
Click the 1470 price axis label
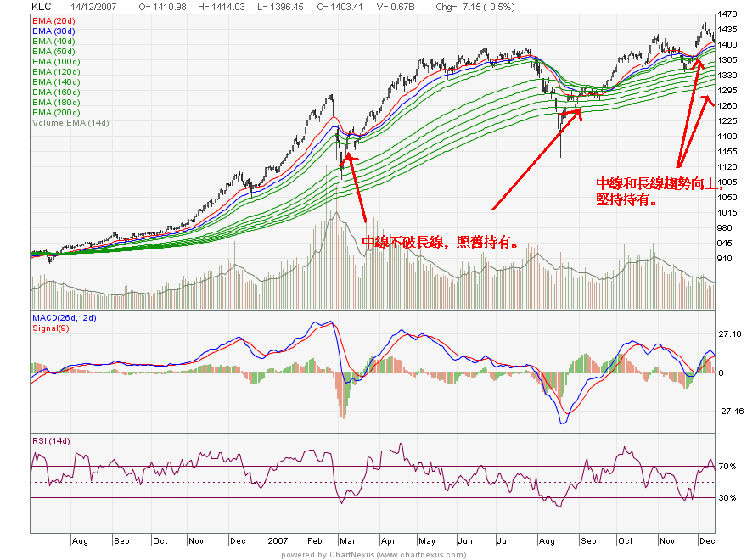[x=727, y=14]
